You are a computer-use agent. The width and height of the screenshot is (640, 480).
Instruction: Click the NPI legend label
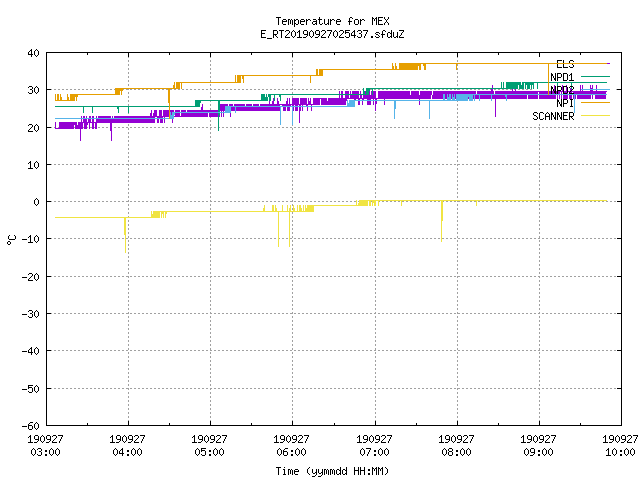pos(565,103)
